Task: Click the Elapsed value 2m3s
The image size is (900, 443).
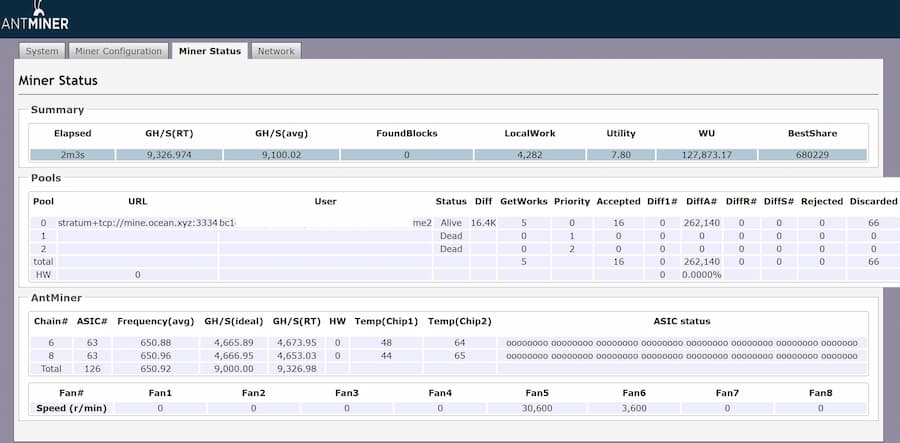Action: [71, 155]
